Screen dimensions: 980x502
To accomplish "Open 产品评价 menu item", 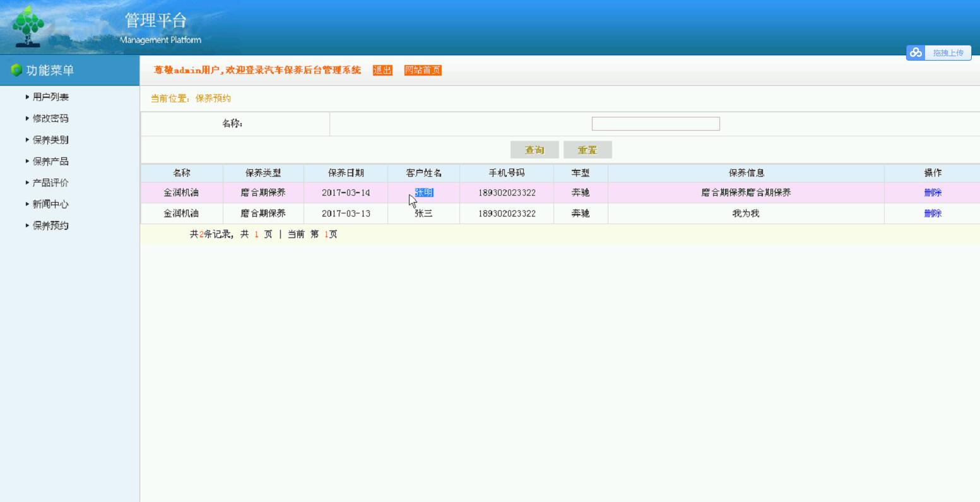I will pyautogui.click(x=50, y=183).
